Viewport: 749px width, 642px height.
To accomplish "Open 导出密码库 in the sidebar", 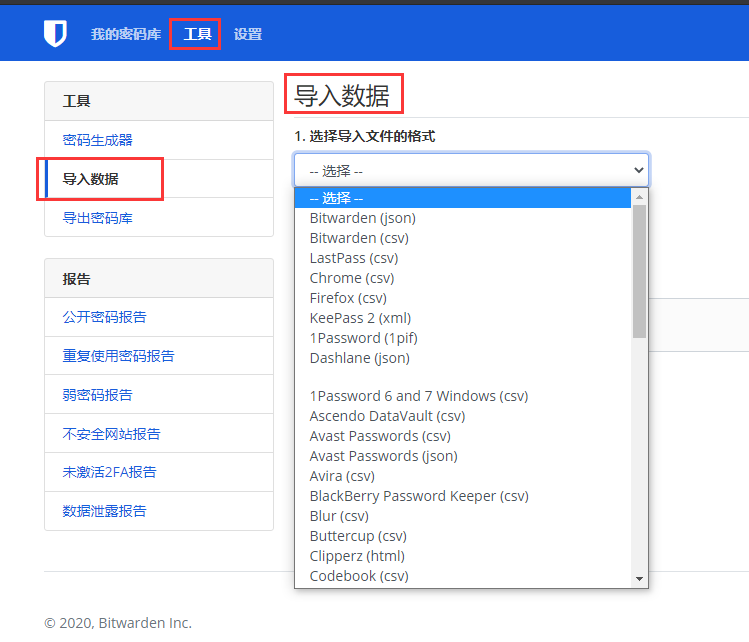I will (x=97, y=218).
